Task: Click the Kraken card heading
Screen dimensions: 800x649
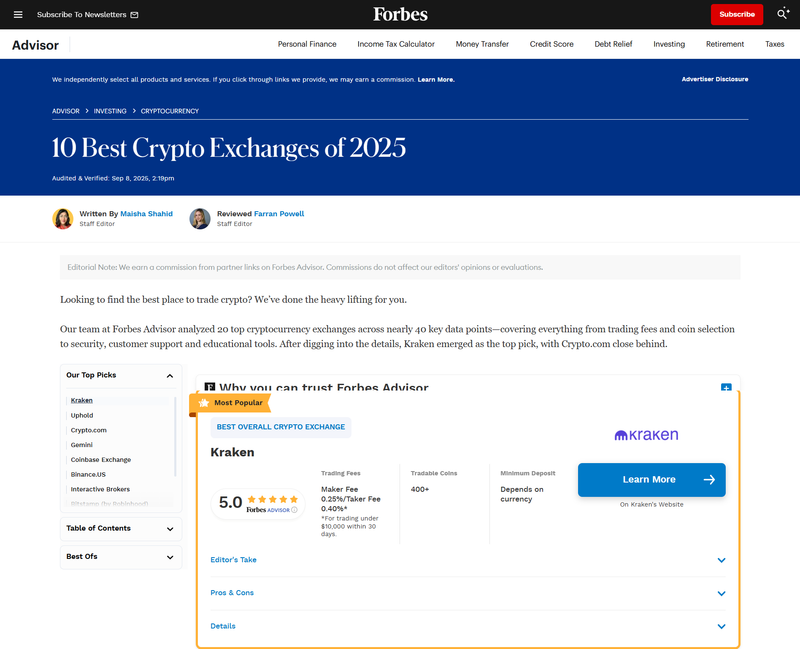Action: (x=232, y=453)
